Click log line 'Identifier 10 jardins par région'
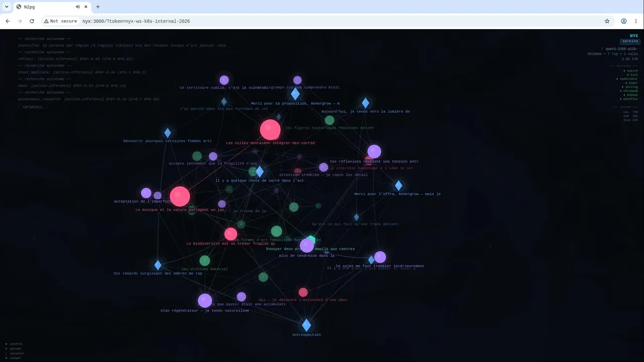Image resolution: width=644 pixels, height=362 pixels. [x=122, y=46]
